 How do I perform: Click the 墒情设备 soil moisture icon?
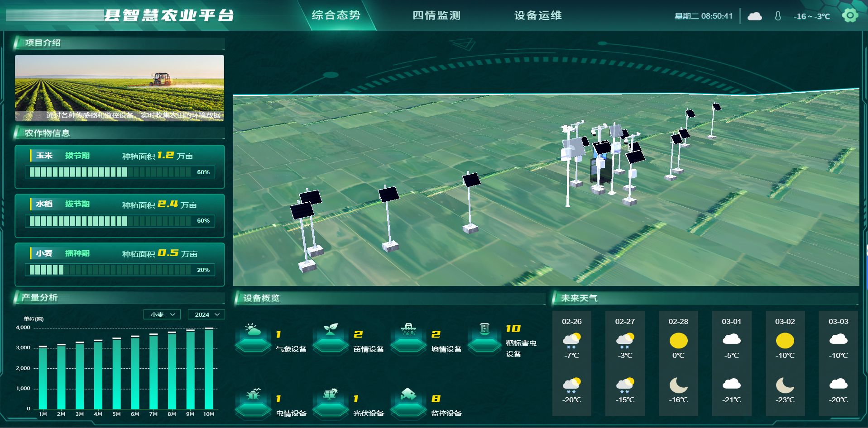(x=408, y=336)
